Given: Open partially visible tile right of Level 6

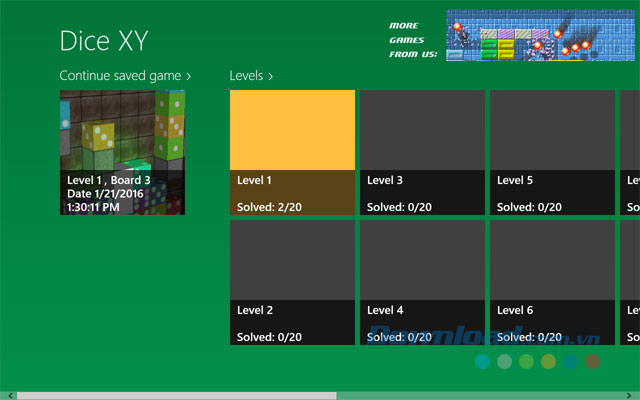Looking at the screenshot, I should [631, 282].
